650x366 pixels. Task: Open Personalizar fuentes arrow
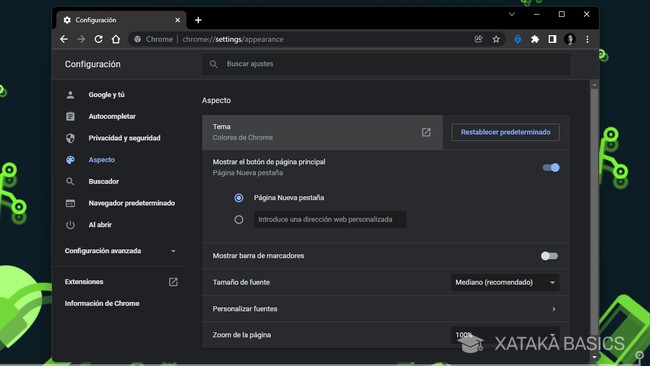pyautogui.click(x=554, y=309)
